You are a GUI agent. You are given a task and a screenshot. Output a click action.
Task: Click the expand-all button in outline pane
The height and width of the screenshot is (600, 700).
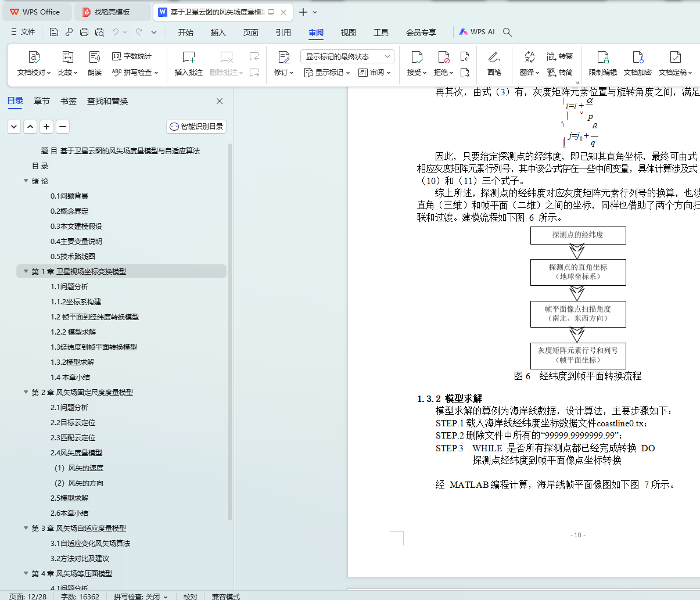[14, 126]
